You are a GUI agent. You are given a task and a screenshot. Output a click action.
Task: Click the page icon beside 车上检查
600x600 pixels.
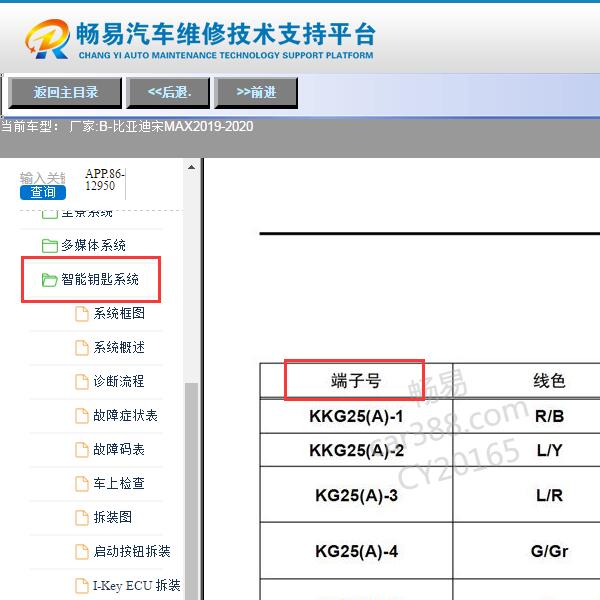pyautogui.click(x=82, y=484)
